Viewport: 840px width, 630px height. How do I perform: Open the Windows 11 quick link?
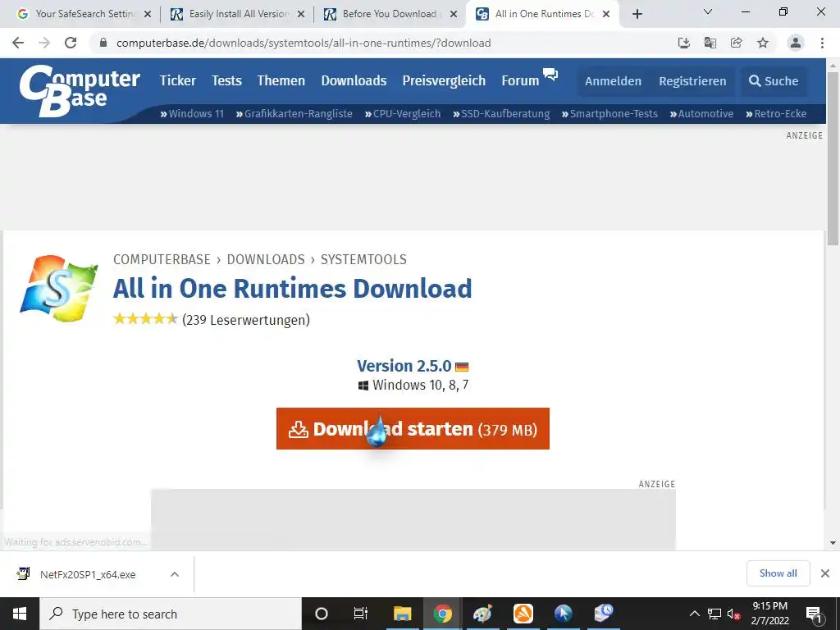[x=192, y=113]
